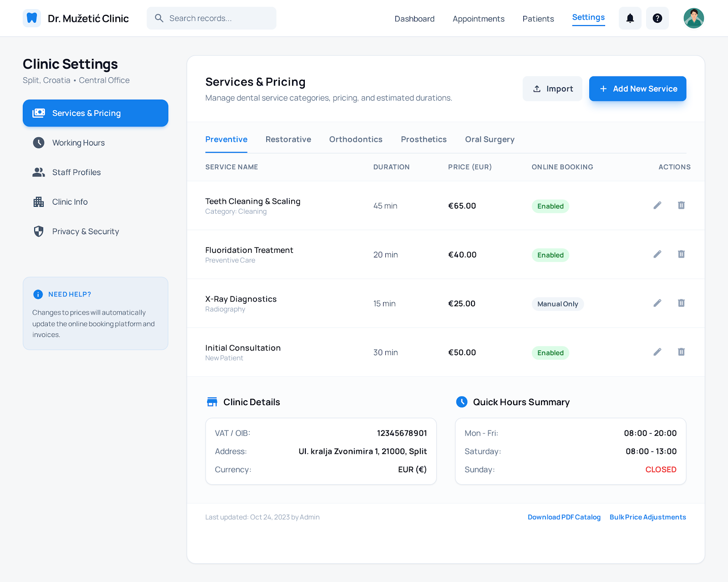Select the Oral Surgery tab
This screenshot has height=582, width=728.
[490, 139]
